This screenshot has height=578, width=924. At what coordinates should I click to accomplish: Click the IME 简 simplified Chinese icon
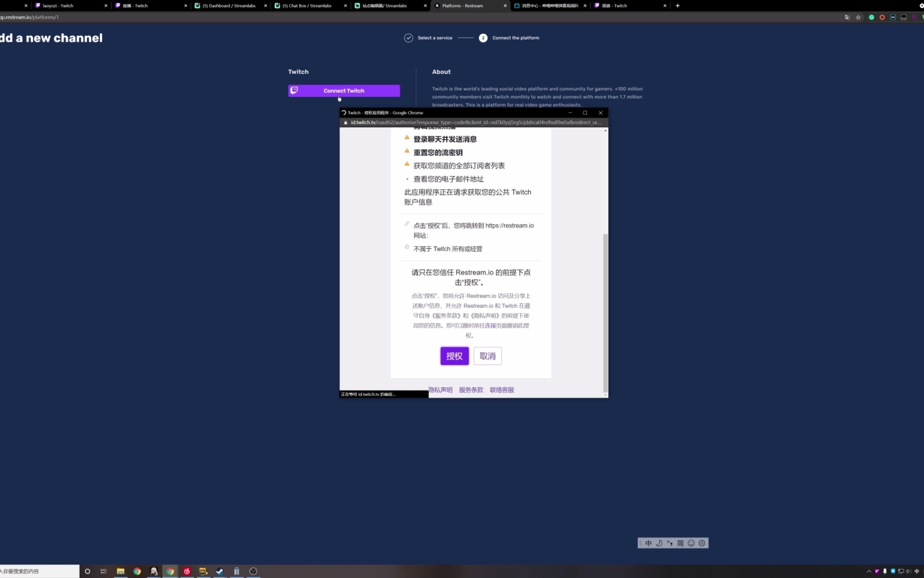(x=680, y=543)
